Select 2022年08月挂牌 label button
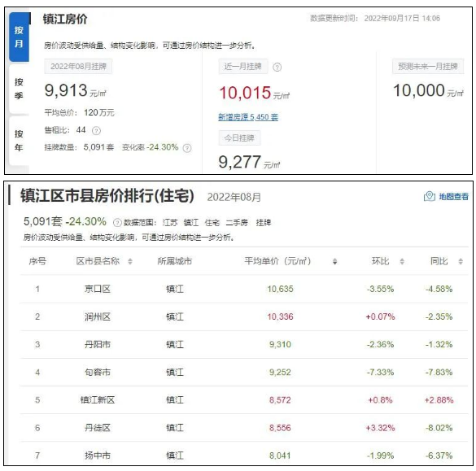This screenshot has width=476, height=471. coord(78,67)
